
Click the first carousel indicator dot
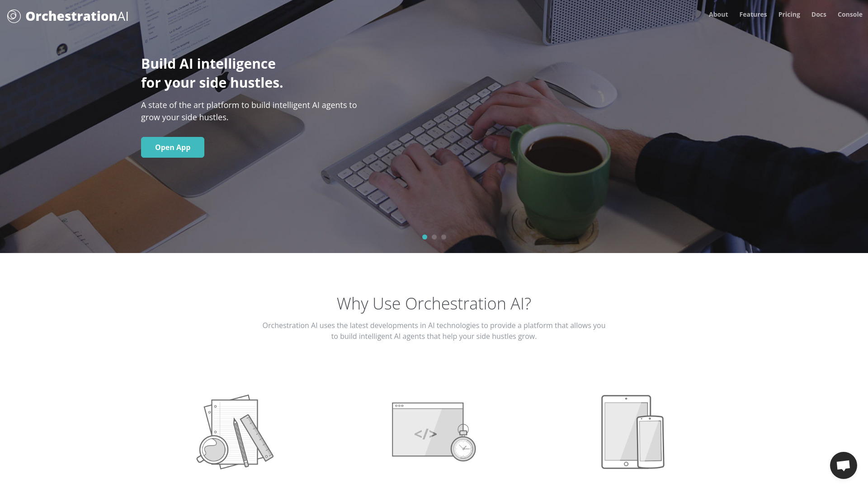click(425, 237)
